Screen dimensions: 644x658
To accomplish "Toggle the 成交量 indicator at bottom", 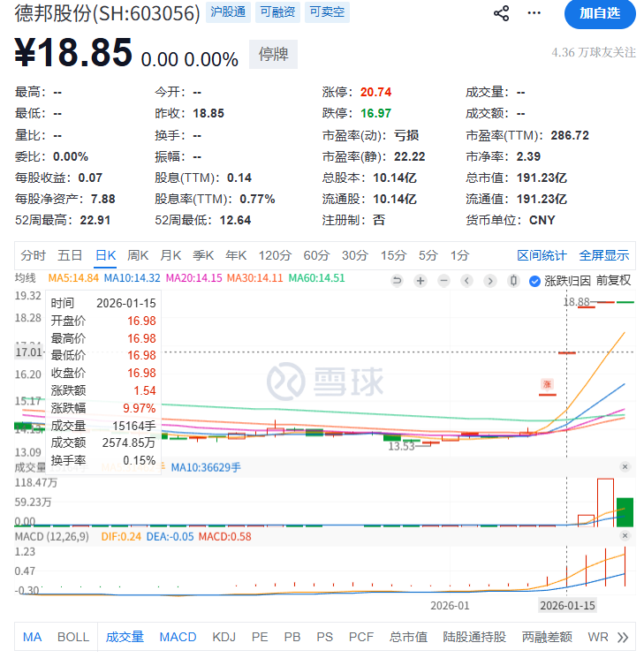I will click(x=125, y=637).
